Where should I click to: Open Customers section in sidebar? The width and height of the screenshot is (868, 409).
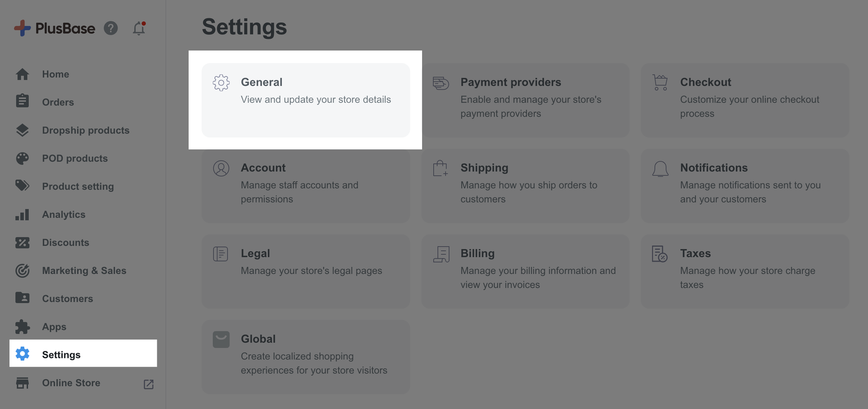67,299
